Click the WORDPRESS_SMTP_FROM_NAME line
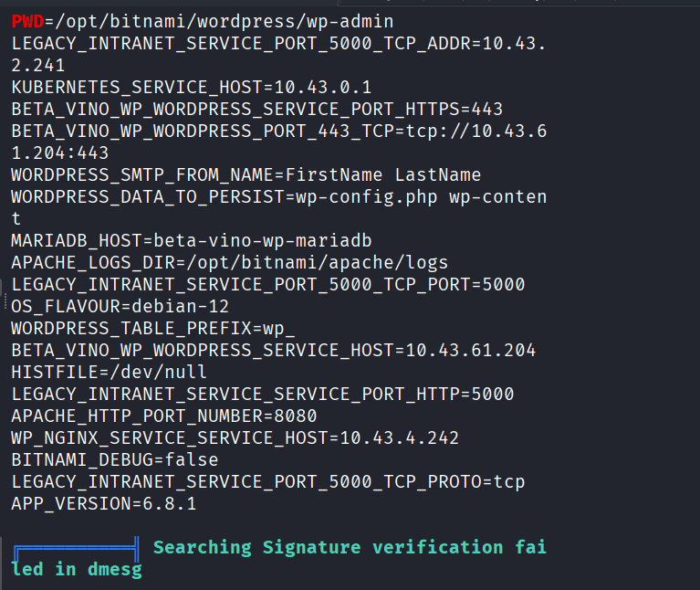The image size is (700, 590). (246, 175)
